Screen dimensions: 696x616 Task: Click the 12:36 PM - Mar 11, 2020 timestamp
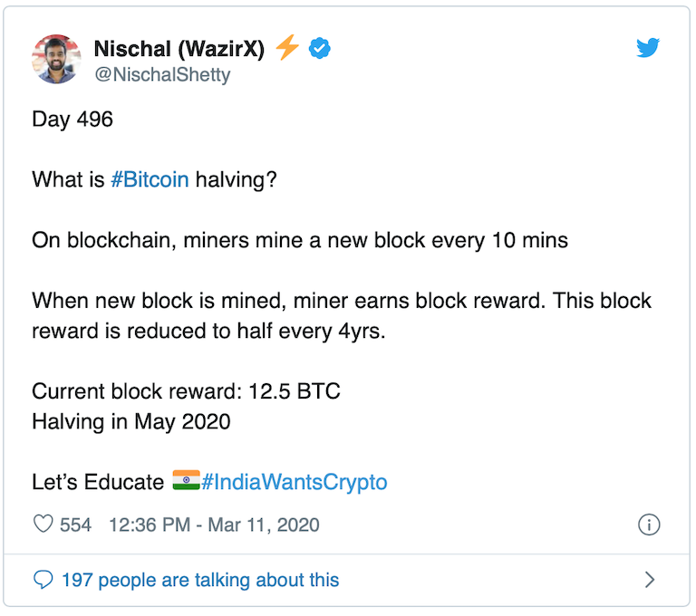214,525
